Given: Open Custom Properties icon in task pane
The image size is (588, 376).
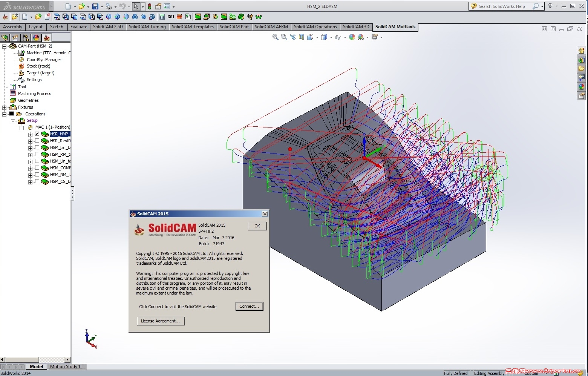Looking at the screenshot, I should [x=581, y=96].
